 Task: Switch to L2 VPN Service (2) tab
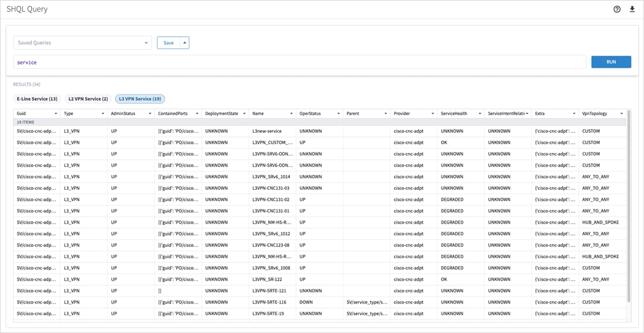[x=88, y=99]
